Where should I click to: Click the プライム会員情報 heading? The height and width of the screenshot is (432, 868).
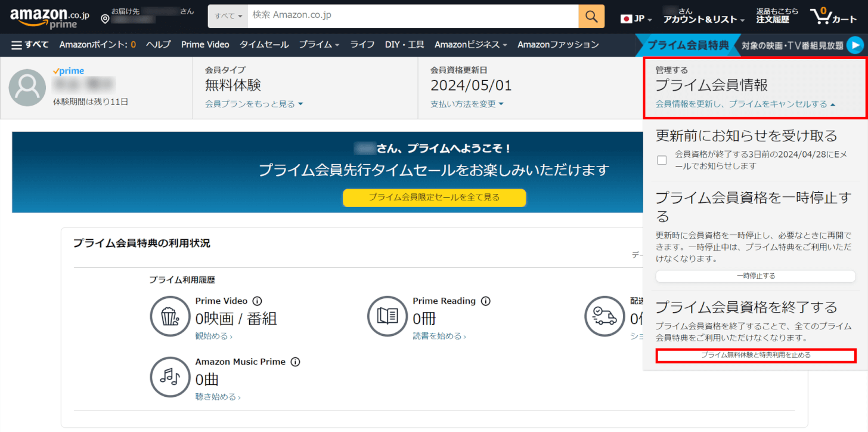[x=711, y=85]
